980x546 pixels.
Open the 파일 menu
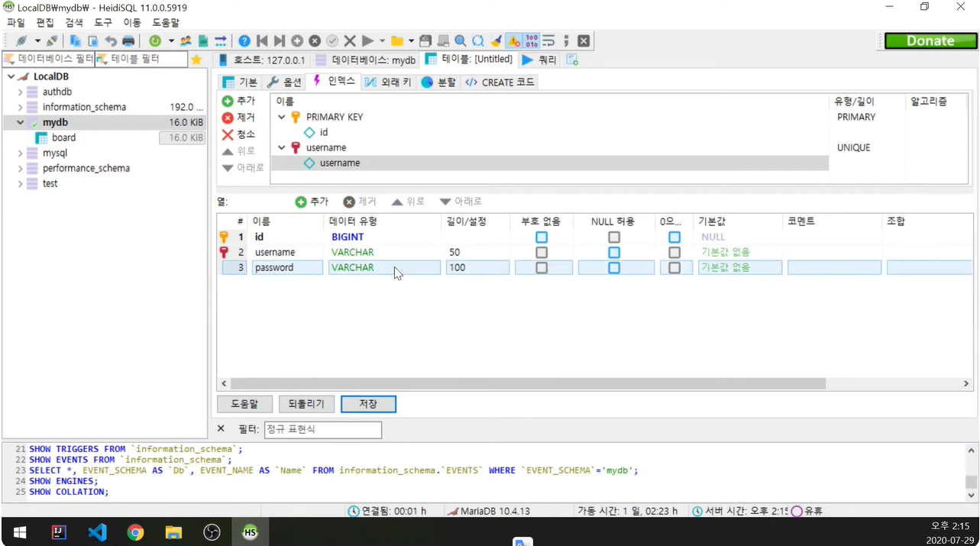click(16, 23)
